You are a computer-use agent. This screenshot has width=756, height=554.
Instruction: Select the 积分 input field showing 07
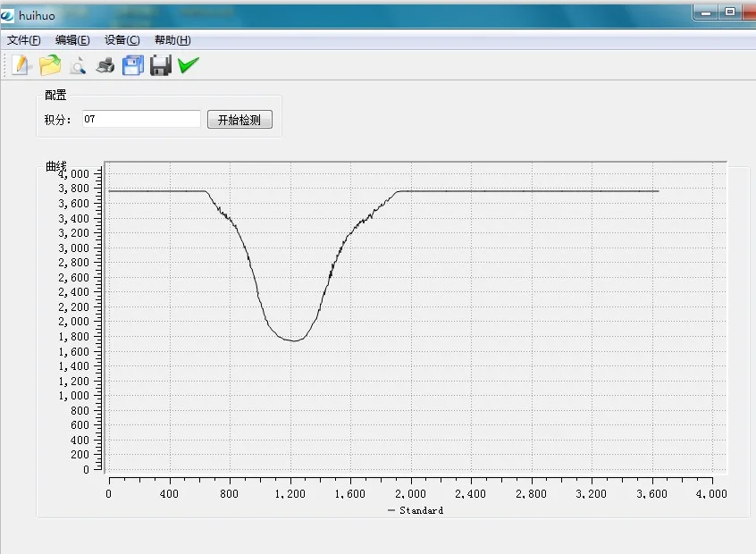pyautogui.click(x=140, y=118)
